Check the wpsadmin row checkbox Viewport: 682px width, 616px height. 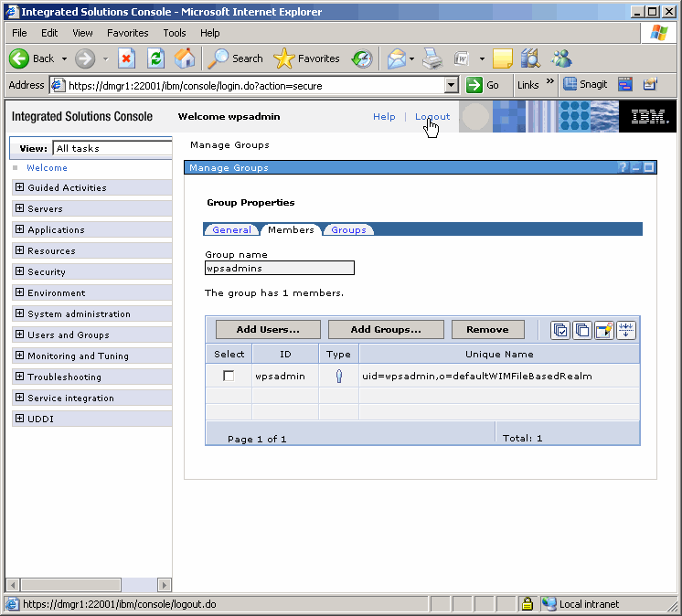click(x=229, y=376)
